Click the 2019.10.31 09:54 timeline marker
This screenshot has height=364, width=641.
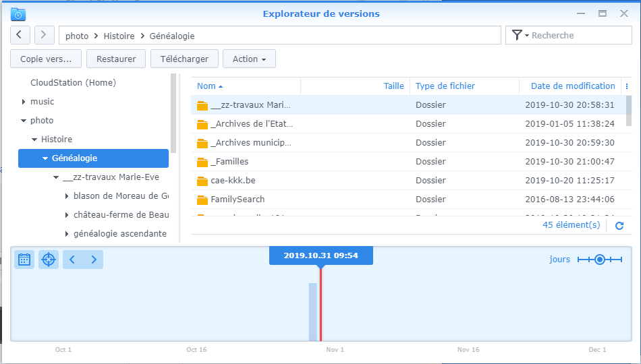(321, 255)
